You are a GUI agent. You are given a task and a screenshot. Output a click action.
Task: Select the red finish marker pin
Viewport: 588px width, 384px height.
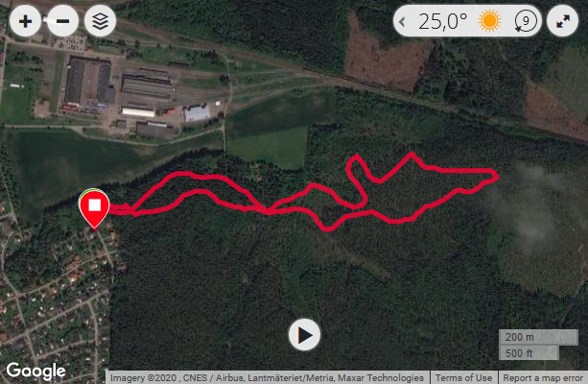pos(94,208)
